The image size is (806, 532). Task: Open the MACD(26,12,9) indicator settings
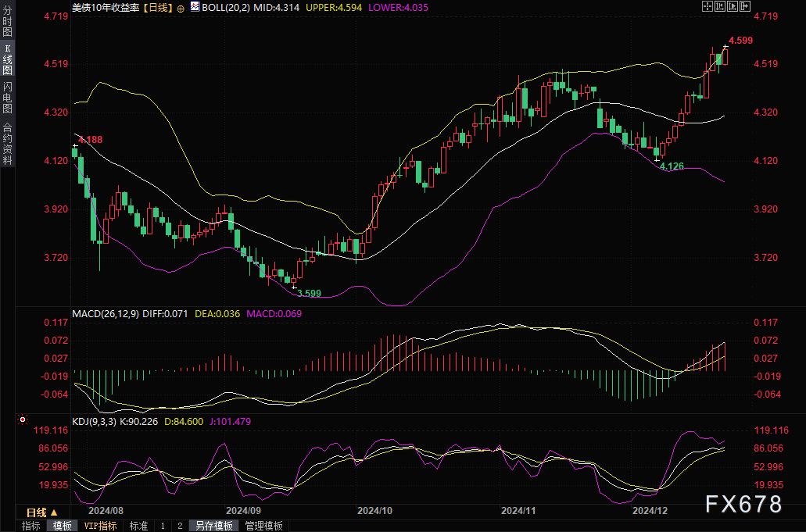point(106,313)
